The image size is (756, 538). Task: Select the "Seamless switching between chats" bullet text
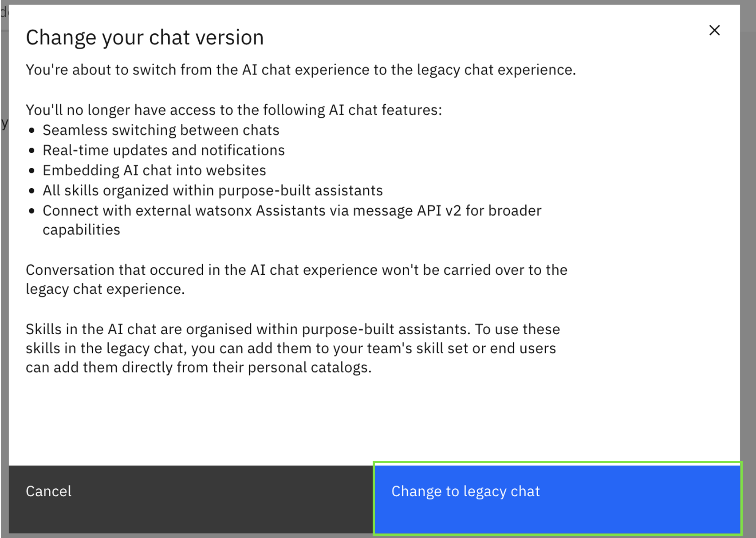pyautogui.click(x=161, y=131)
